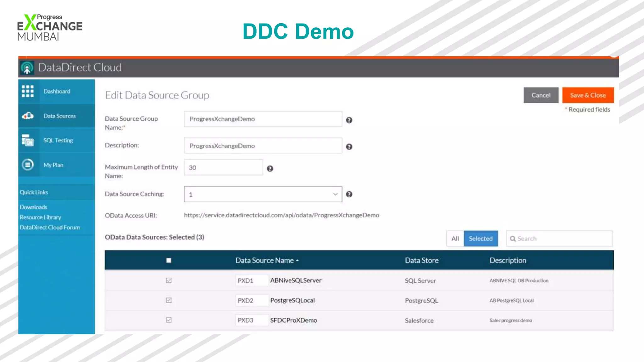This screenshot has height=362, width=644.
Task: Click the Data Sources cloud icon
Action: (x=28, y=116)
